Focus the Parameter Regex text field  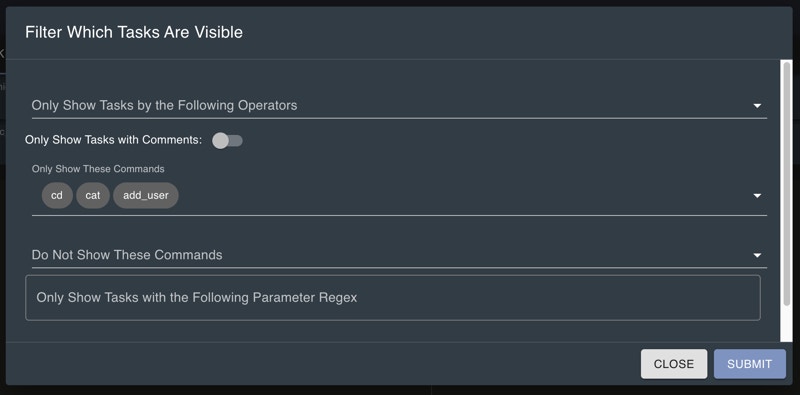pyautogui.click(x=393, y=298)
